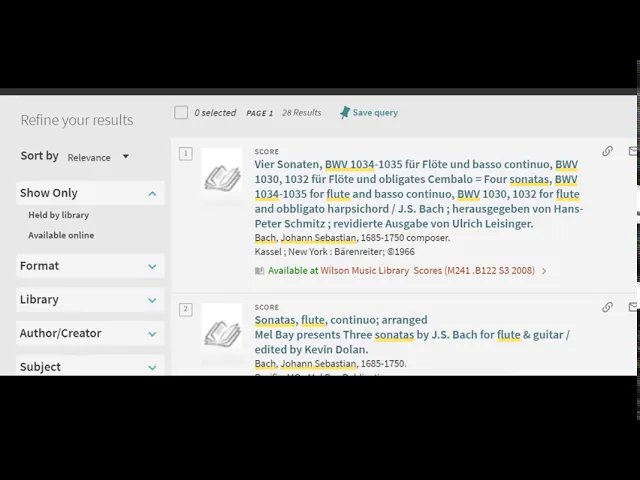Image resolution: width=640 pixels, height=480 pixels.
Task: Click the 28 Results count text
Action: click(302, 113)
